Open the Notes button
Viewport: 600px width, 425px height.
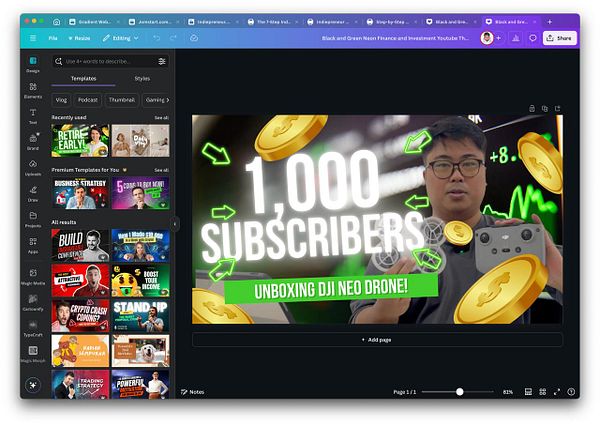192,392
